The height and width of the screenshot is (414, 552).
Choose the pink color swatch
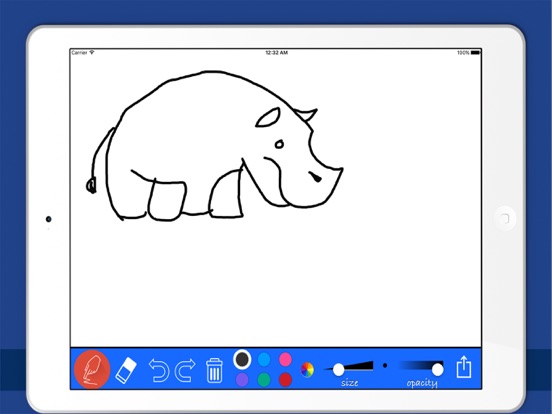285,359
